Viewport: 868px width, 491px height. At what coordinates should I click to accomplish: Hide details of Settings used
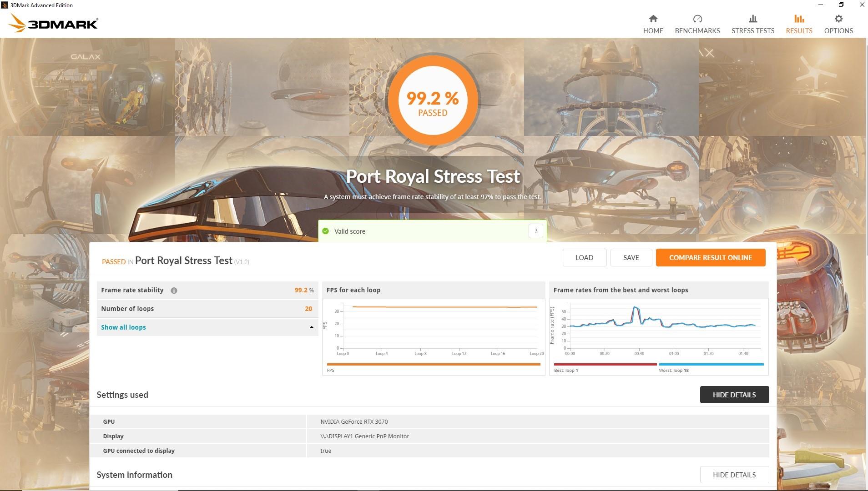[734, 395]
